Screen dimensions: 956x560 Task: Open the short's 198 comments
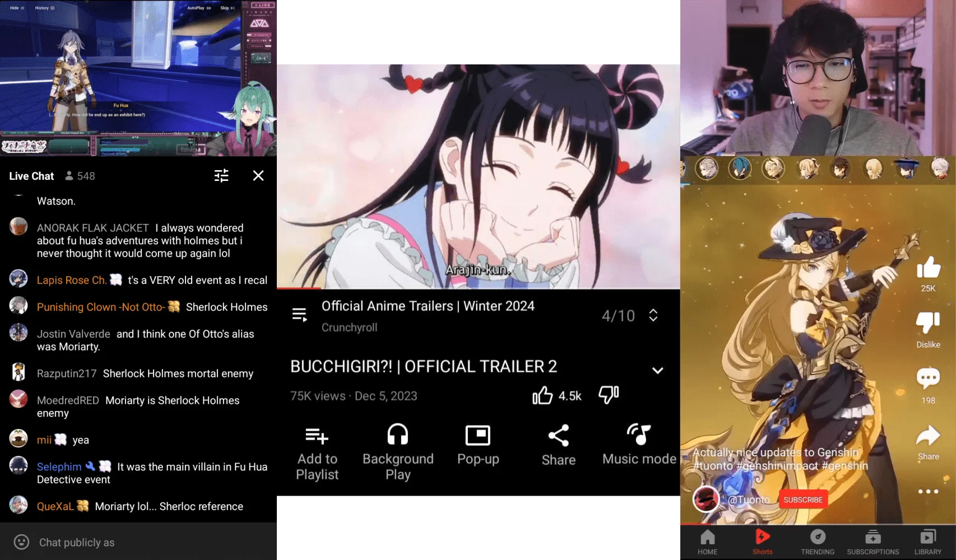click(928, 379)
